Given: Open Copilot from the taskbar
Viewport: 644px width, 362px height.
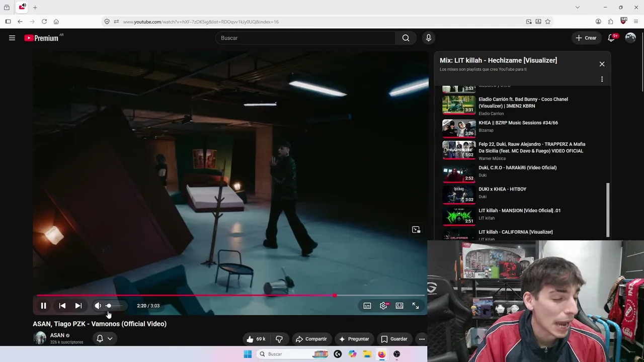Looking at the screenshot, I should [x=353, y=354].
